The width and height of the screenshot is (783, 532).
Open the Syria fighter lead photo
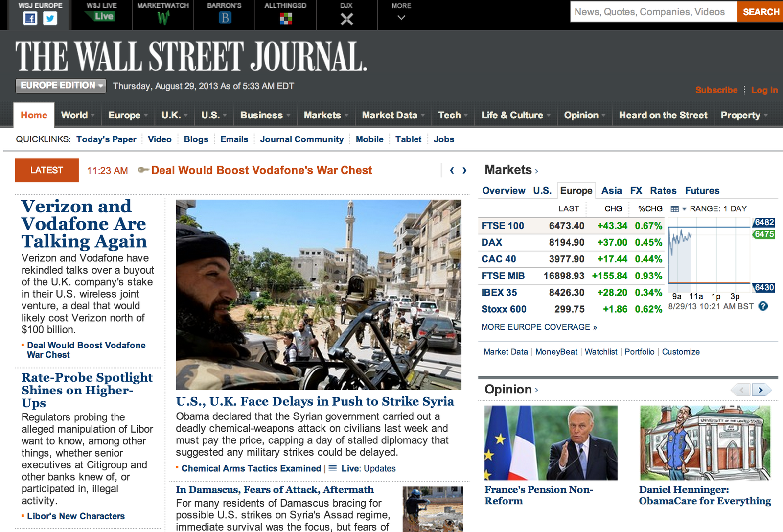pos(319,294)
